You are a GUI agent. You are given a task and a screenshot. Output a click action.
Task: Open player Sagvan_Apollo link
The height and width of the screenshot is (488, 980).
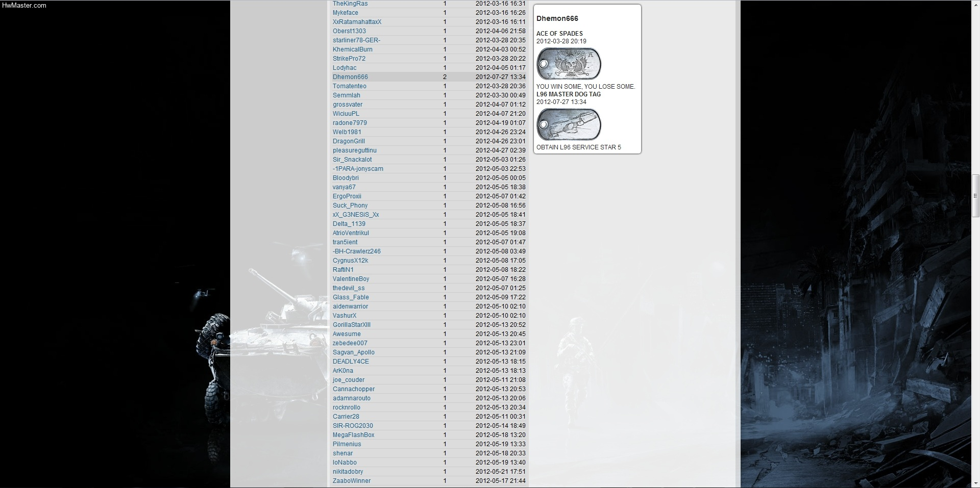coord(354,352)
